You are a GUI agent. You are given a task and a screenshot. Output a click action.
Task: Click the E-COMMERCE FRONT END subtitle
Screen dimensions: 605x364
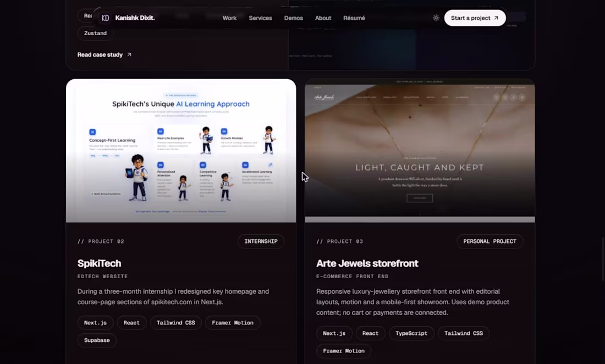click(x=352, y=277)
